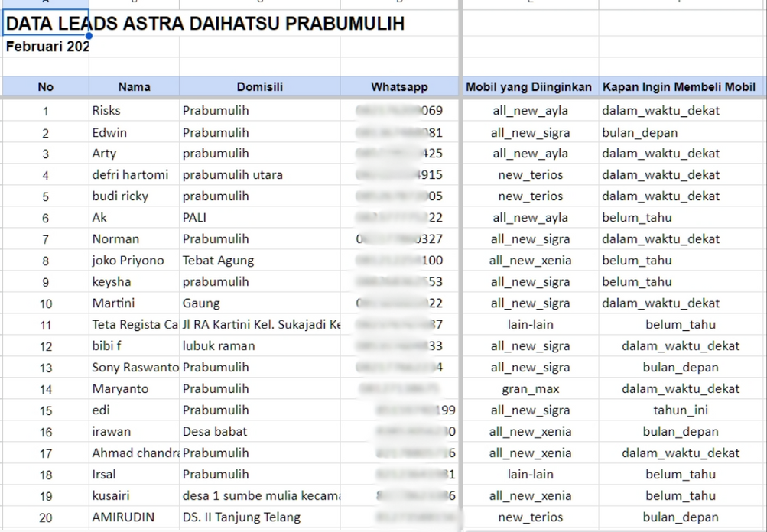The width and height of the screenshot is (767, 532).
Task: Select the name cell 'Irsal'
Action: pos(134,475)
